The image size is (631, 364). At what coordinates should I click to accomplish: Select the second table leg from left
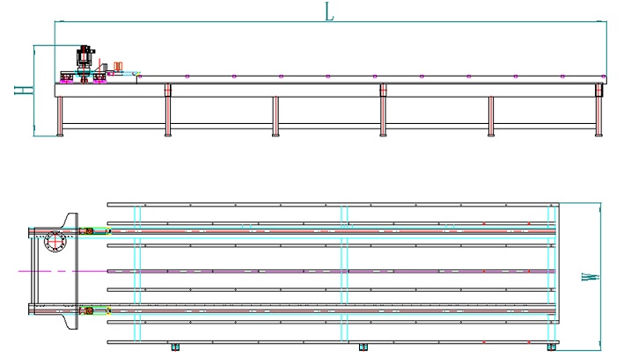click(x=167, y=116)
